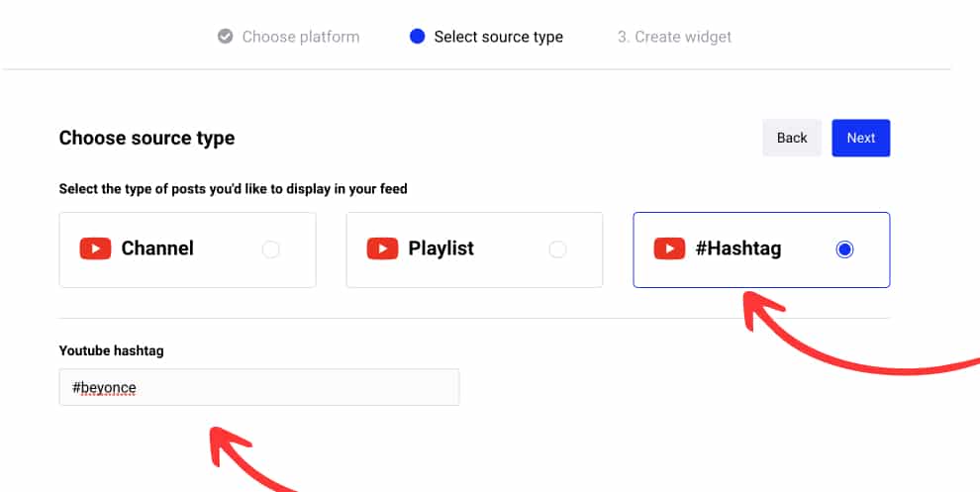Click the Channel label text
980x492 pixels.
pyautogui.click(x=157, y=248)
